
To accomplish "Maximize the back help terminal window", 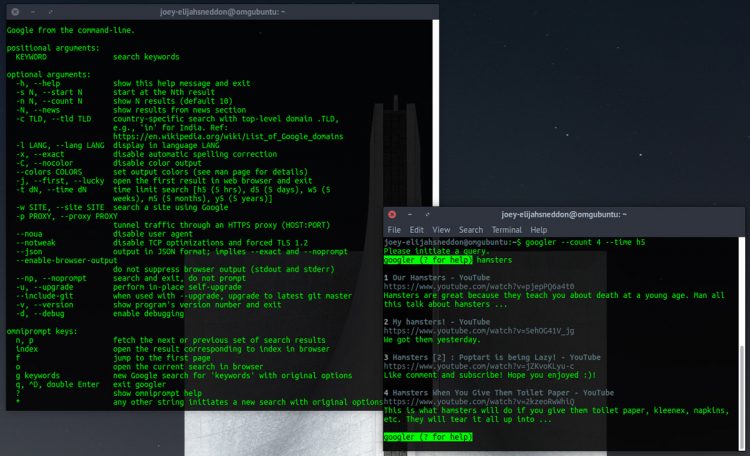I will click(50, 11).
